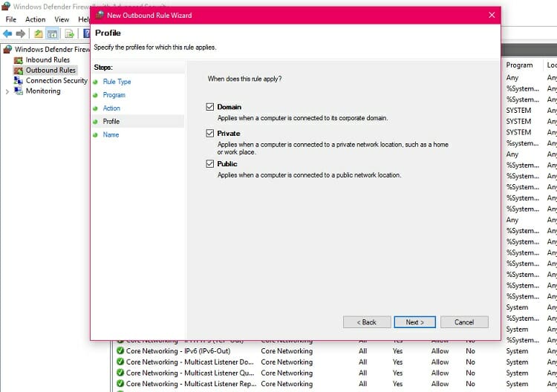Click Core Networking - Multicast Listener Qu... rule name
The height and width of the screenshot is (392, 557).
190,373
